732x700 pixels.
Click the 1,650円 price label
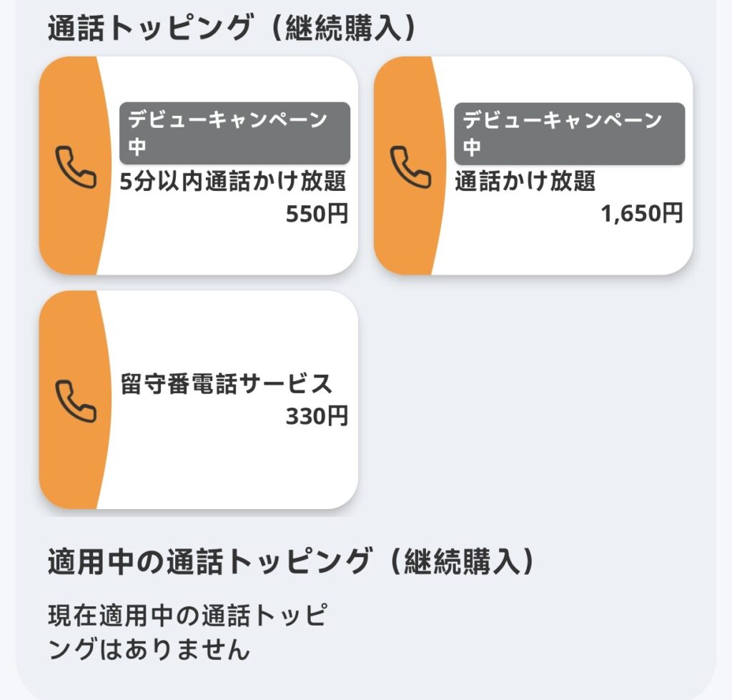[642, 213]
